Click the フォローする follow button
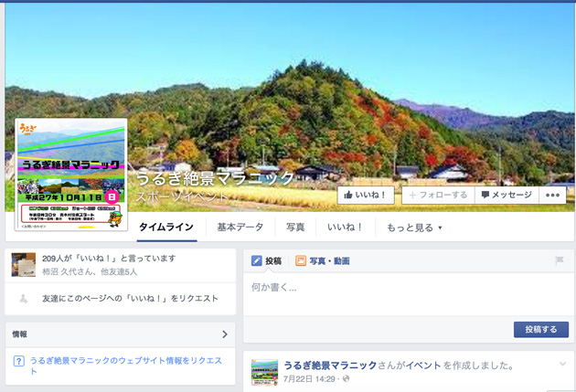This screenshot has height=392, width=576. pos(437,195)
